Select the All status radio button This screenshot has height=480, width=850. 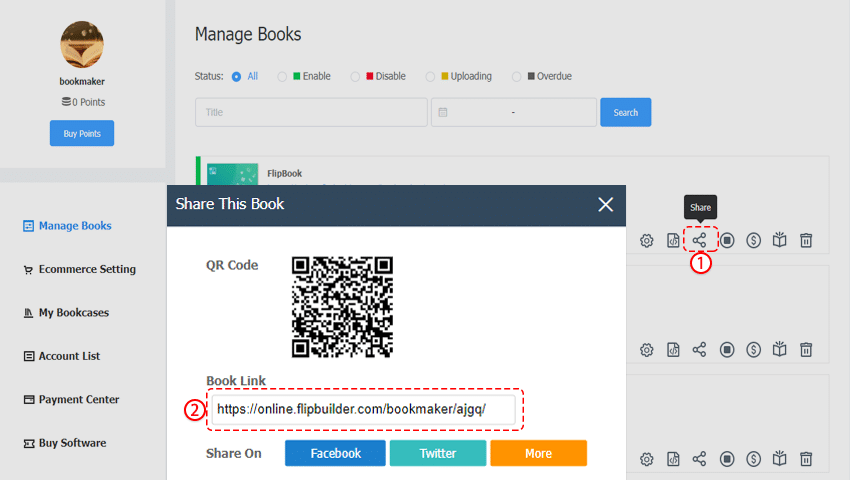(x=236, y=76)
